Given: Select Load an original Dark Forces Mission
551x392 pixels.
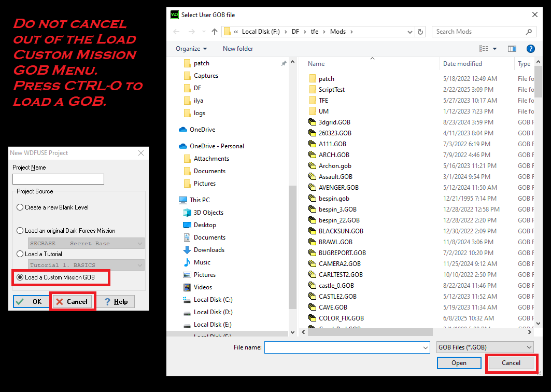Looking at the screenshot, I should (x=20, y=231).
